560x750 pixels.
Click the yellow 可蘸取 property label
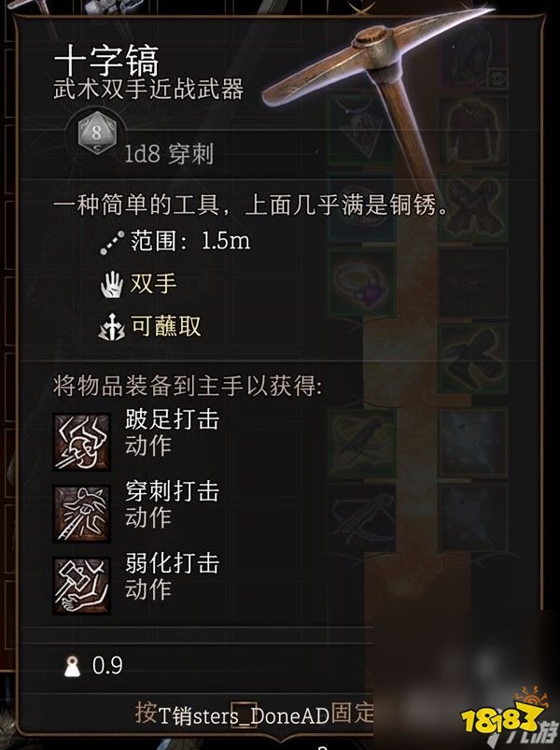click(165, 326)
